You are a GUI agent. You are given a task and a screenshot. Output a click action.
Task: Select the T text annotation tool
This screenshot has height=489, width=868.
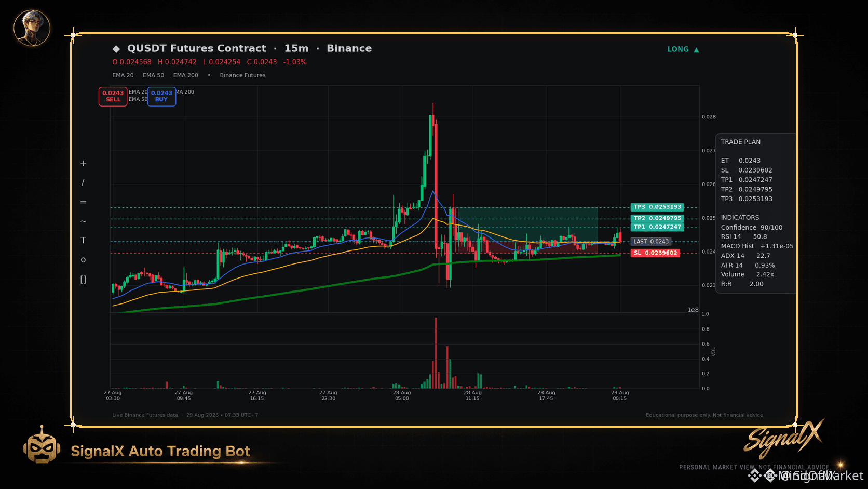click(83, 240)
